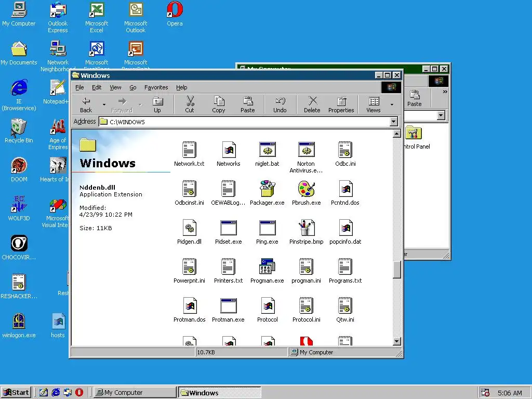Click the Start button
Image resolution: width=532 pixels, height=399 pixels.
tap(16, 393)
